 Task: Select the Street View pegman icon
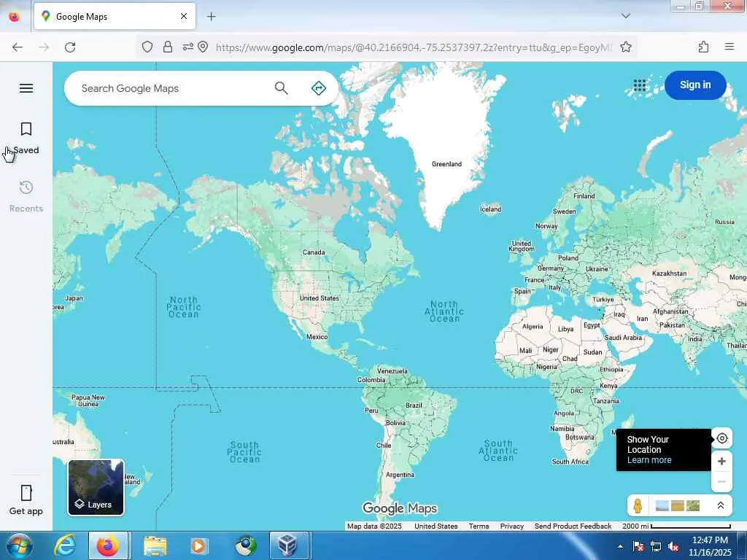click(x=638, y=505)
